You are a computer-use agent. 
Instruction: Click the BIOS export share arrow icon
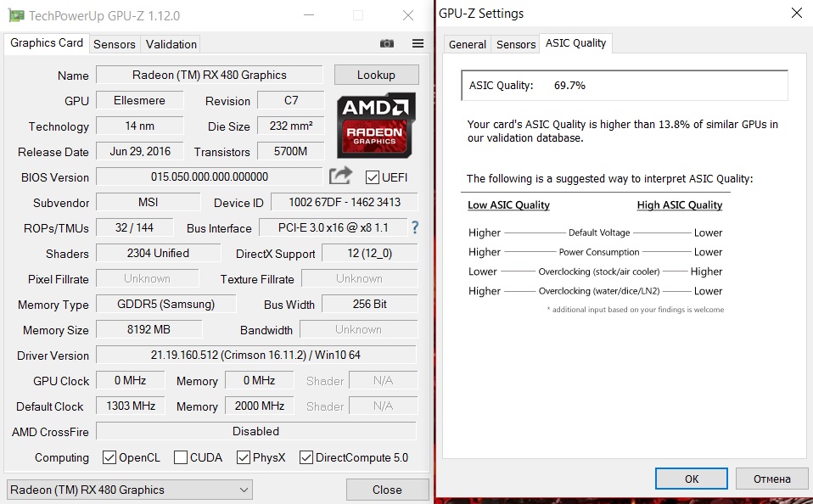340,176
